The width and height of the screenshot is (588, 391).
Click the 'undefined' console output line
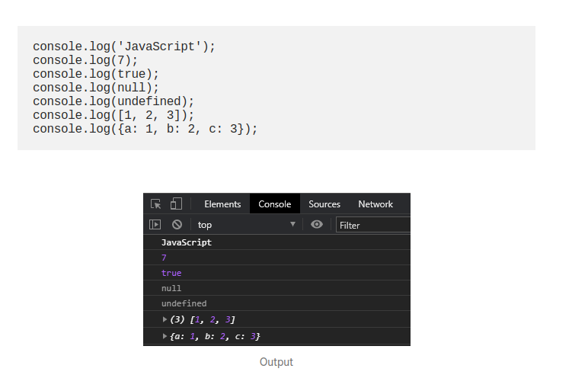[x=184, y=303]
